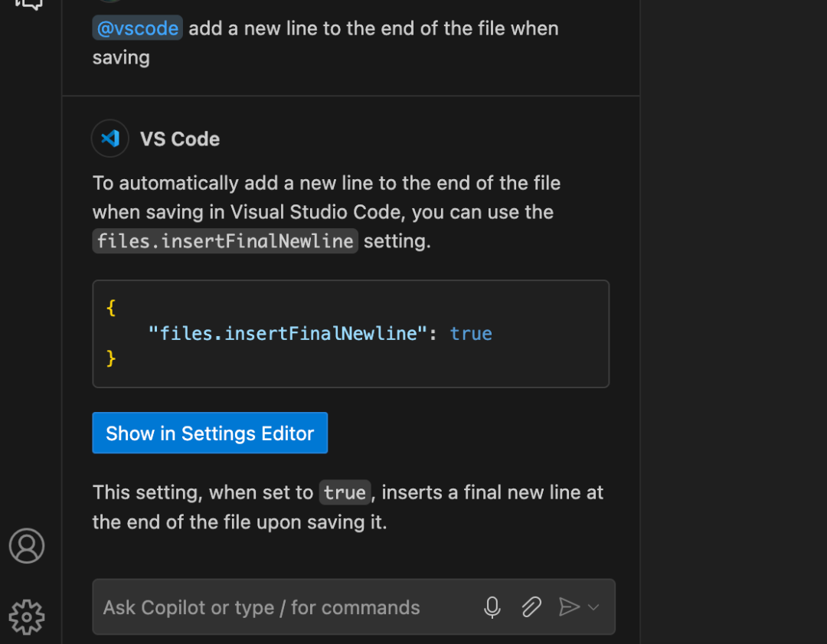Click the closing brace in code block
827x644 pixels.
click(111, 358)
